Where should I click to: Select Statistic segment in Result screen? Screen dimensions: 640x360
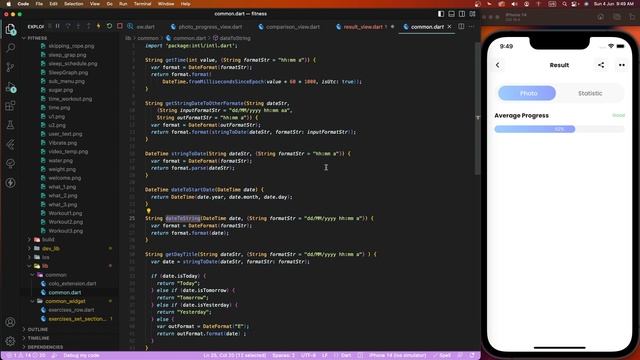tap(590, 93)
